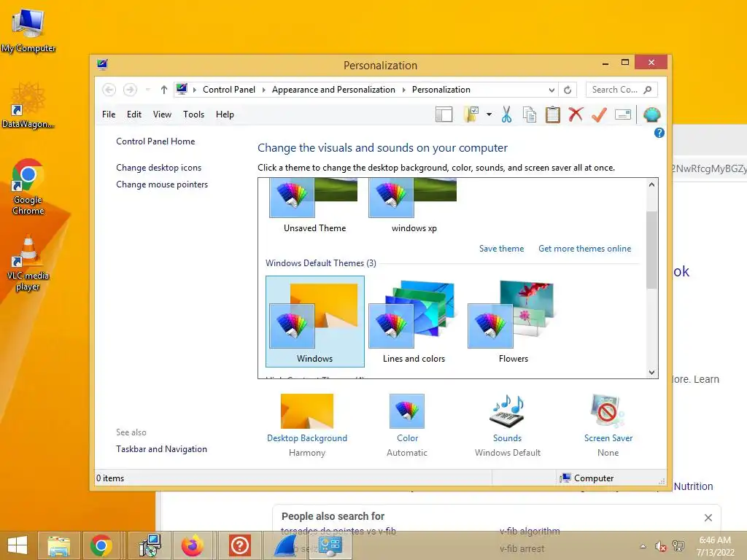The width and height of the screenshot is (747, 560).
Task: Click Get more themes online link
Action: coord(584,249)
